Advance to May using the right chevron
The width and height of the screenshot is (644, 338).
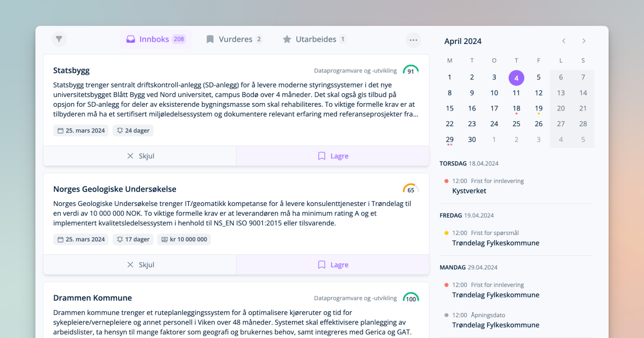tap(584, 41)
